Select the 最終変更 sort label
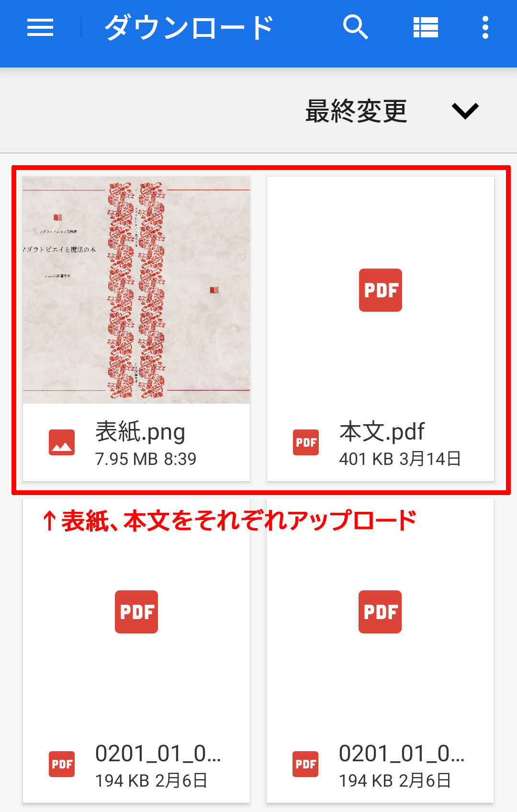This screenshot has width=517, height=812. pyautogui.click(x=356, y=111)
